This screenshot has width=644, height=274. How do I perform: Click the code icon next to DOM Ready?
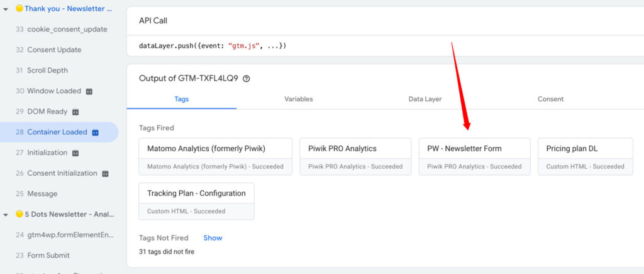point(75,112)
